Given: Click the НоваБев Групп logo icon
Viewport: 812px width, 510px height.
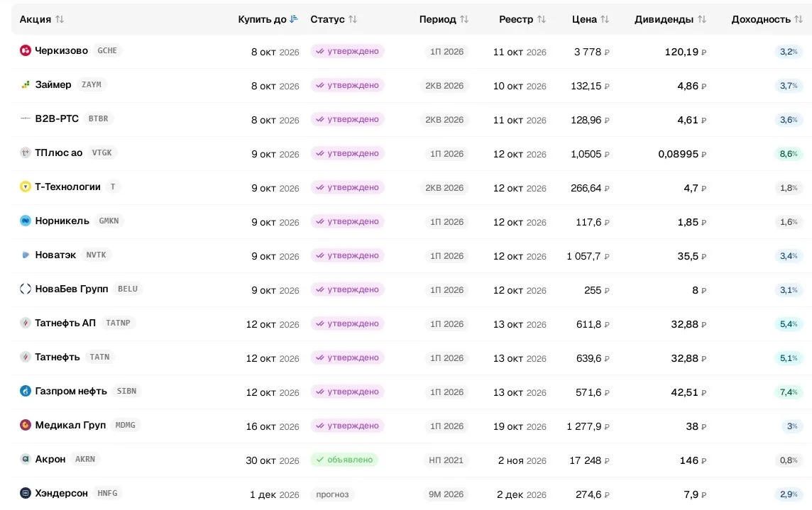Looking at the screenshot, I should tap(26, 289).
